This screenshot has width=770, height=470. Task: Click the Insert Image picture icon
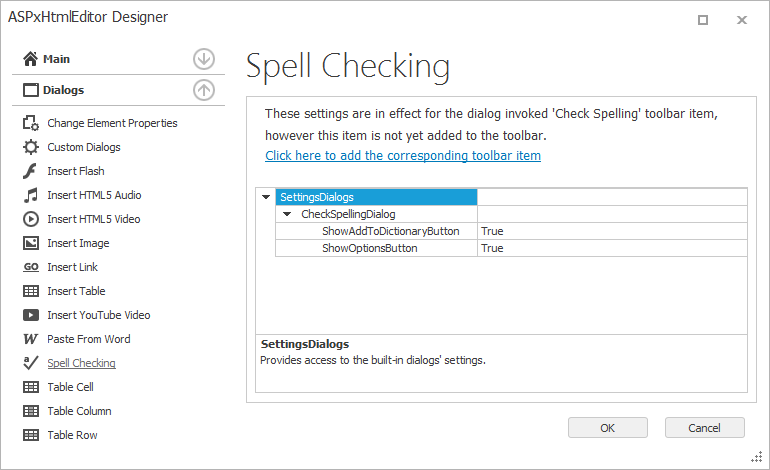point(30,243)
